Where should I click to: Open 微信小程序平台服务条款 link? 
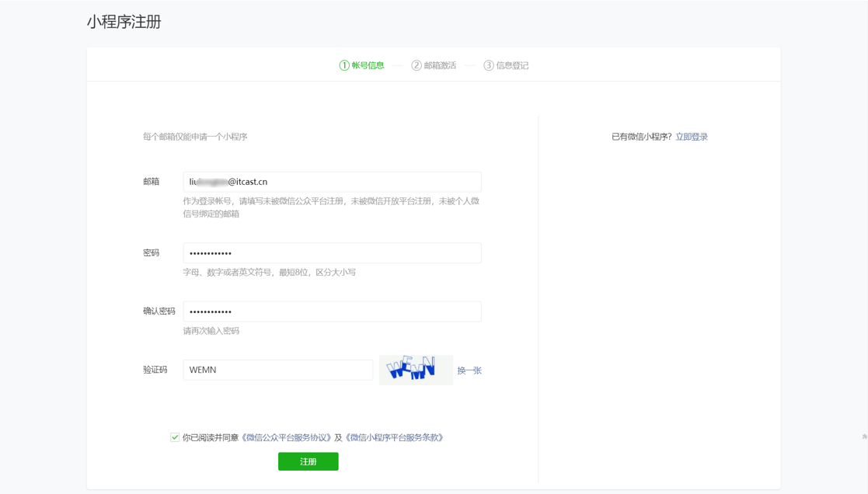(x=394, y=437)
